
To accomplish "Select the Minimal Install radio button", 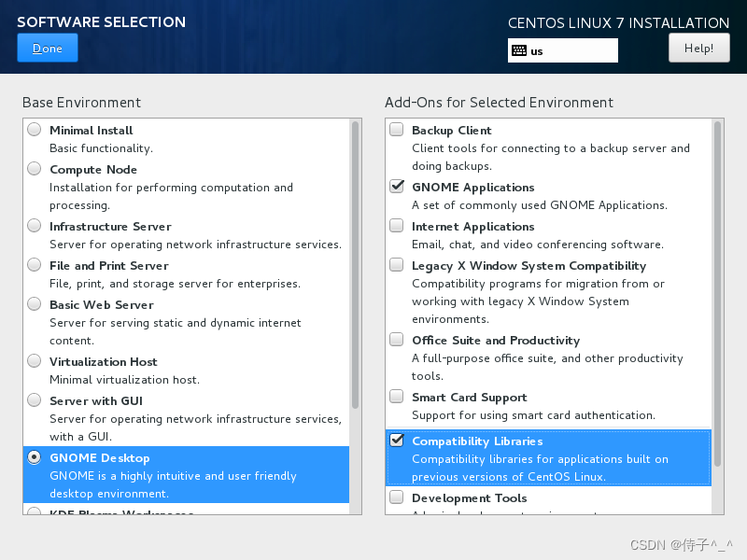I will point(35,130).
